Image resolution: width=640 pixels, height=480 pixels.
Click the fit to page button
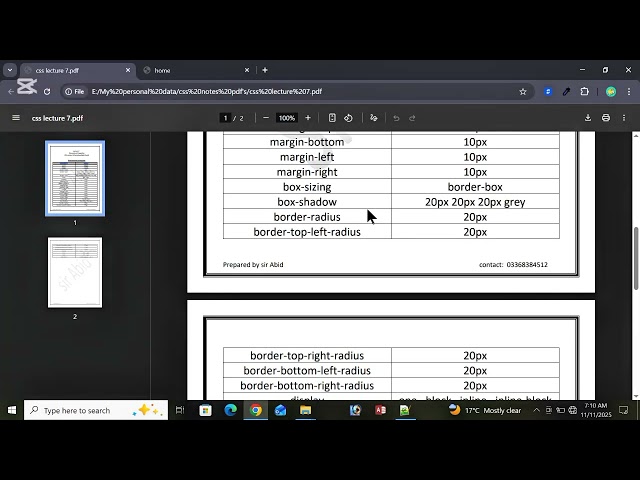[x=332, y=118]
